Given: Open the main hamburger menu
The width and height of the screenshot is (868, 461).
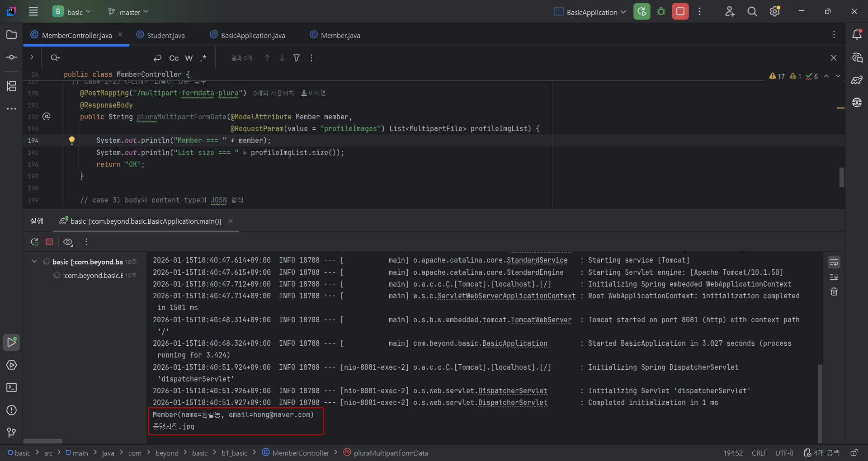Looking at the screenshot, I should [33, 12].
